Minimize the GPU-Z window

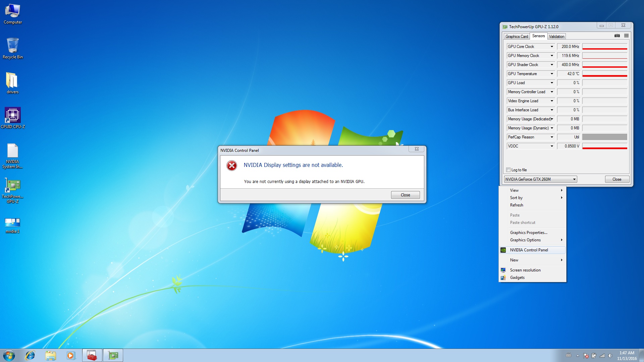pyautogui.click(x=601, y=25)
